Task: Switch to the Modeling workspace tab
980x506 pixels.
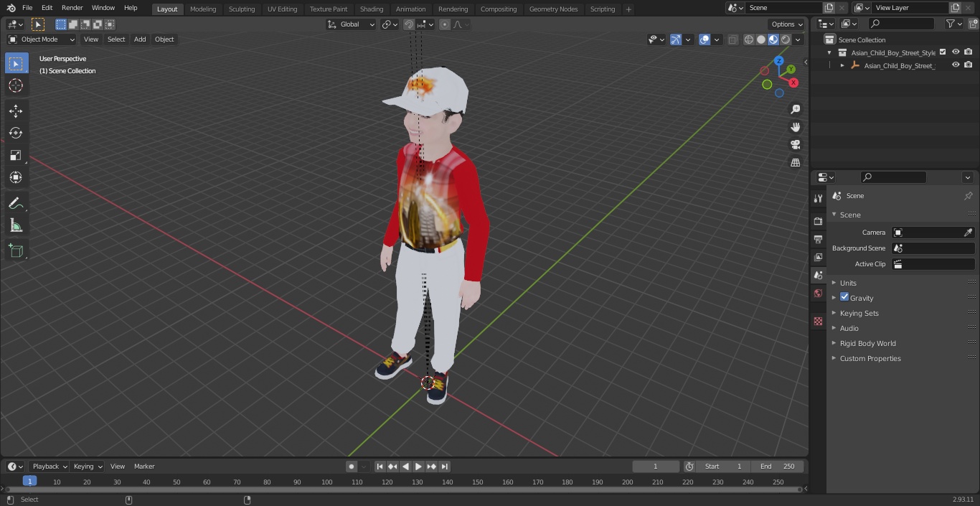Action: [x=203, y=9]
